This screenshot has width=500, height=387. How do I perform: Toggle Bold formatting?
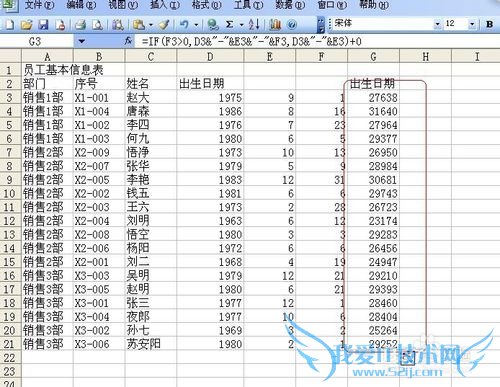(x=489, y=24)
